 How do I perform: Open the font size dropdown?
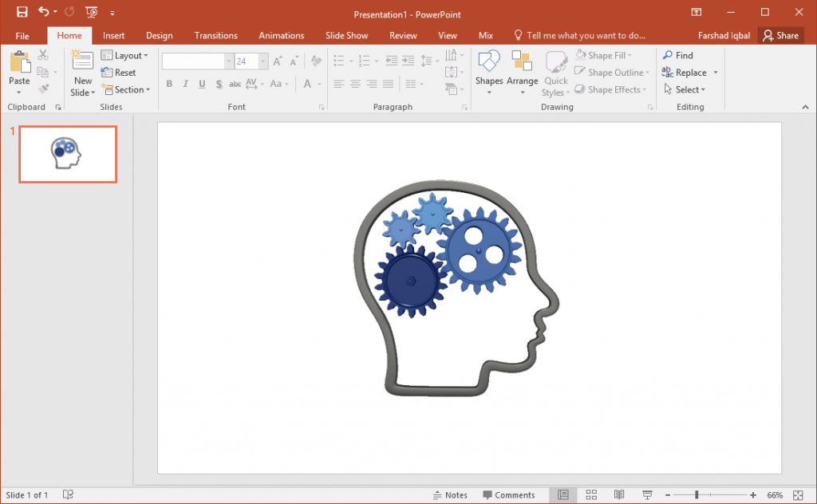tap(262, 61)
